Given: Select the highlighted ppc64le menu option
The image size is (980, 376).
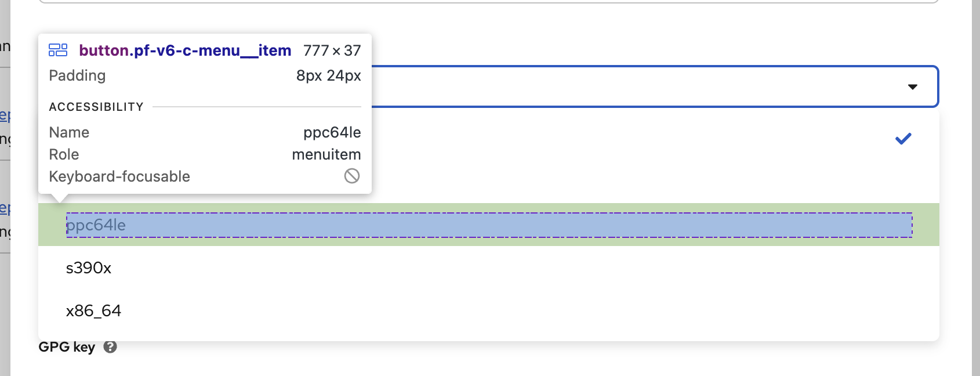Looking at the screenshot, I should pyautogui.click(x=96, y=225).
